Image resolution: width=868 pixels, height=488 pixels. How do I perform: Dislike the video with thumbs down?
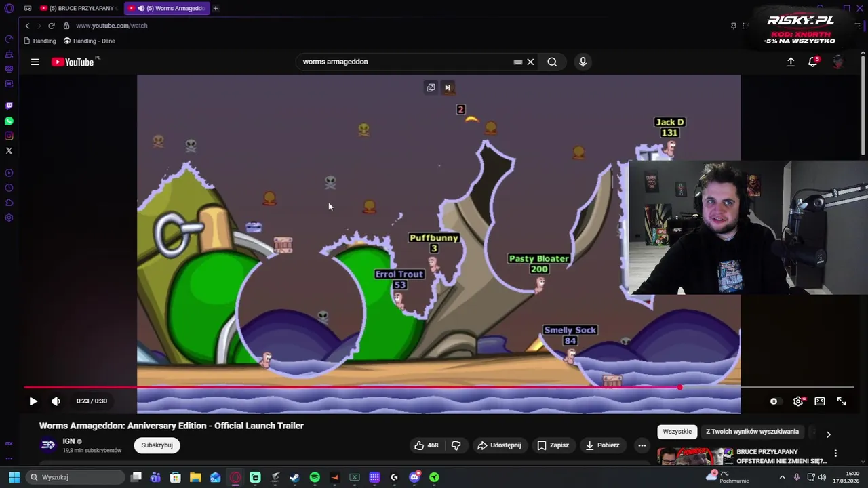[456, 445]
